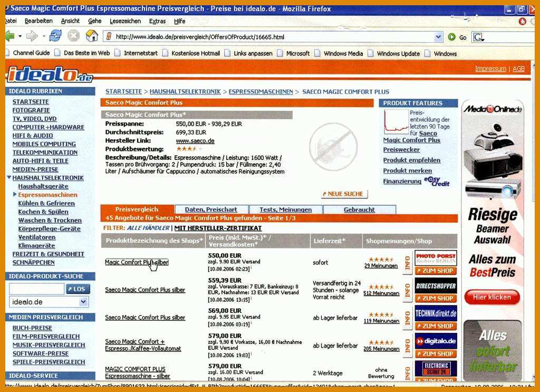
Task: Click the easyCredit logo
Action: click(437, 181)
